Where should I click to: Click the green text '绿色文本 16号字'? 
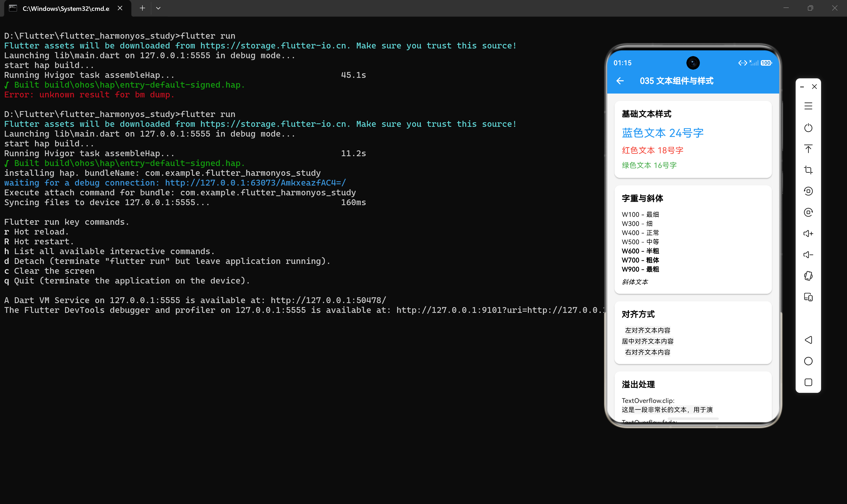click(x=649, y=165)
